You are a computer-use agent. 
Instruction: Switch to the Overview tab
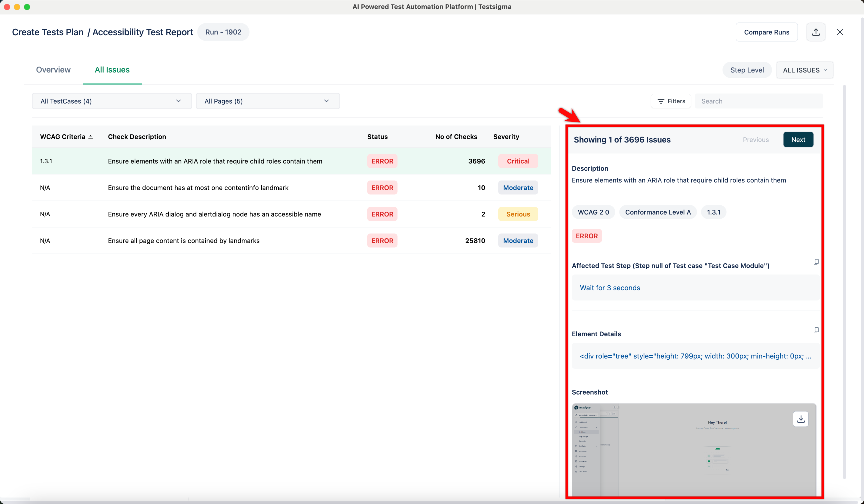(53, 69)
